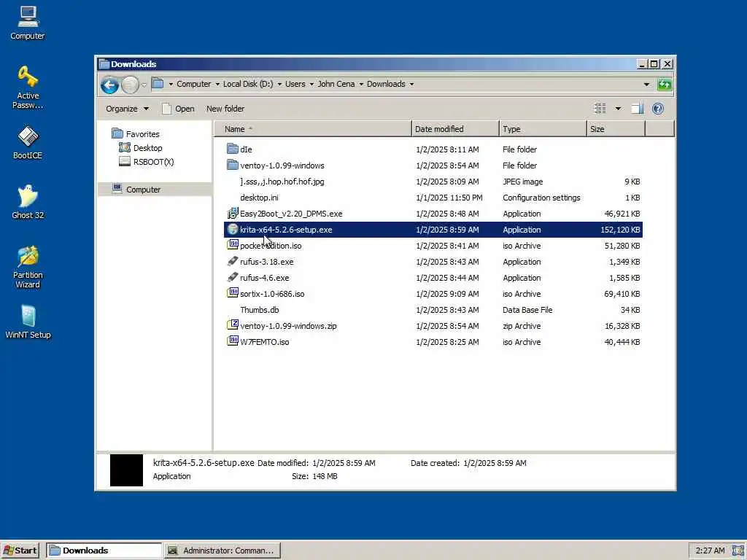Expand the Downloads breadcrumb arrow
Screen dimensions: 747x560
(x=411, y=85)
